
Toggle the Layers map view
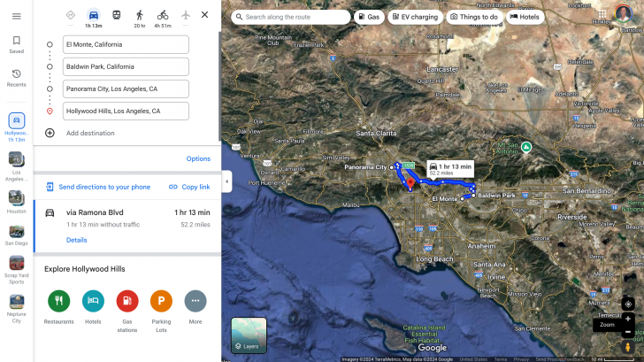[x=249, y=335]
